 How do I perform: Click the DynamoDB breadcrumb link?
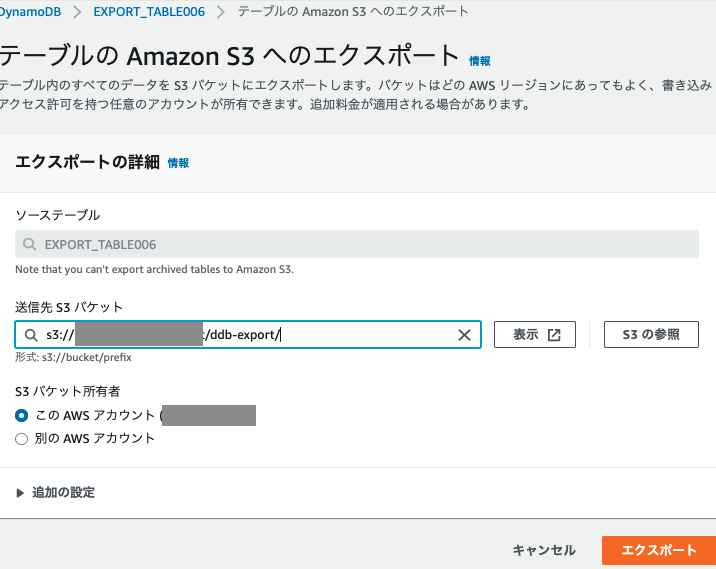pos(34,11)
